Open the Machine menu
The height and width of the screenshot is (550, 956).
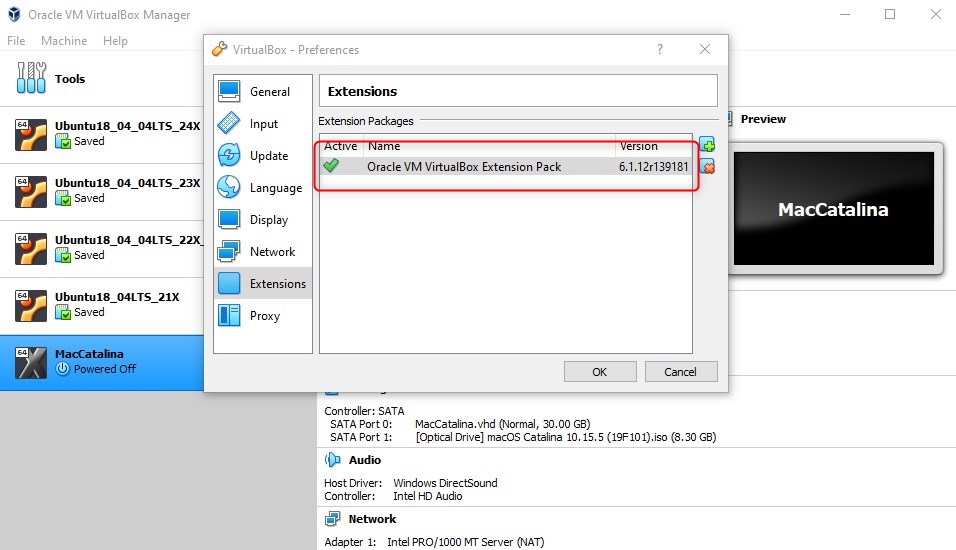pyautogui.click(x=64, y=41)
